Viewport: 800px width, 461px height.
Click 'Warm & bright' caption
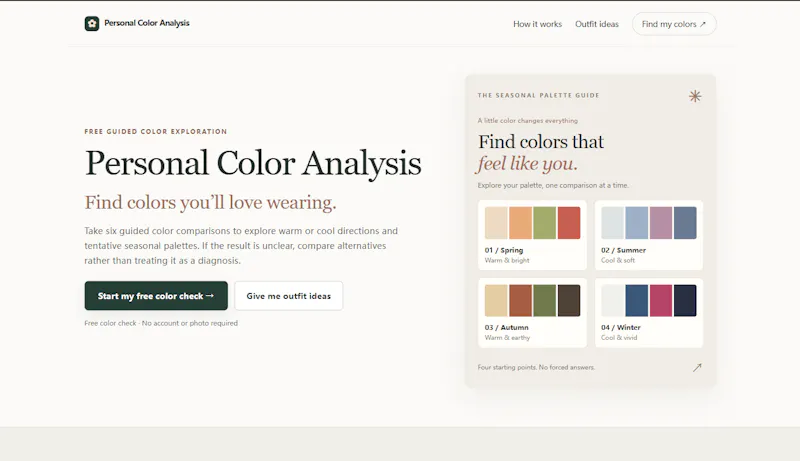point(507,261)
